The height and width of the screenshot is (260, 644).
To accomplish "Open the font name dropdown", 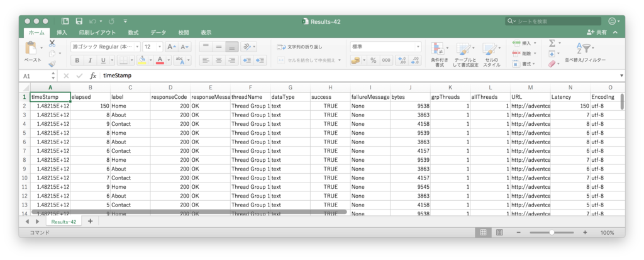I will (x=138, y=47).
